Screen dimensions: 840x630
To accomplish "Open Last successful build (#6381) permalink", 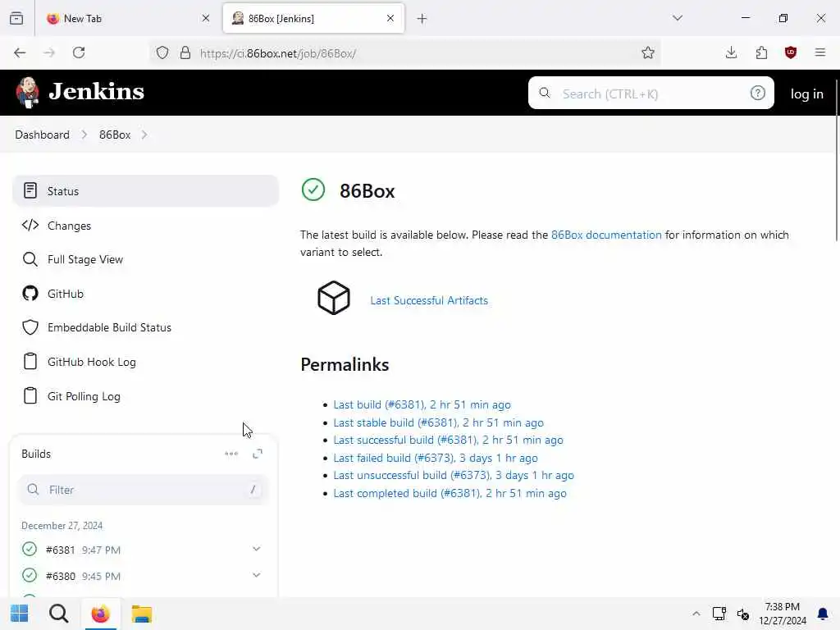I will [x=449, y=440].
